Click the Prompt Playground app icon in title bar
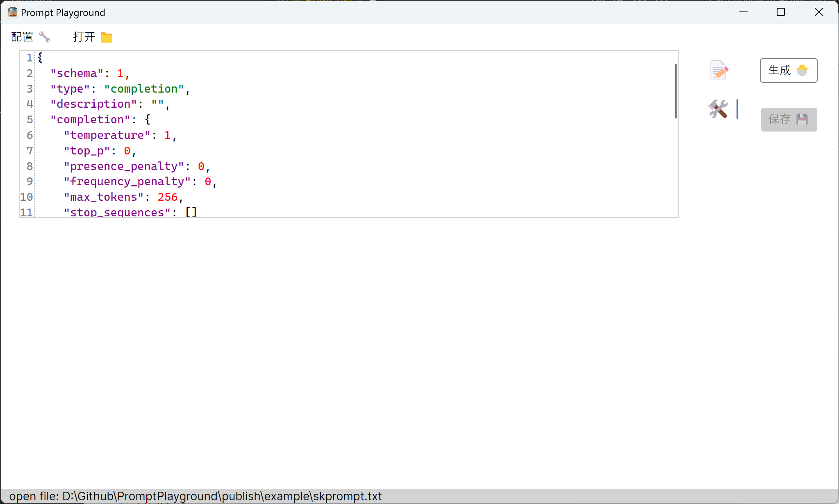The image size is (839, 504). point(12,12)
